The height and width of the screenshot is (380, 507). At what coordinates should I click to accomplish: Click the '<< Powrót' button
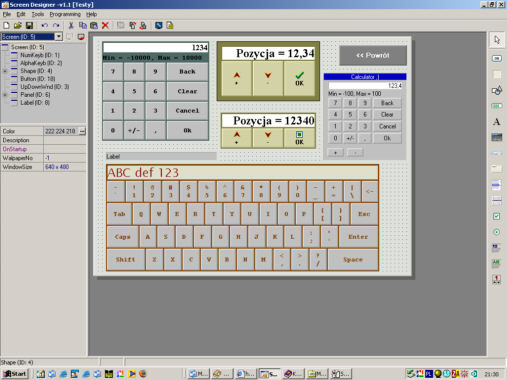coord(373,55)
